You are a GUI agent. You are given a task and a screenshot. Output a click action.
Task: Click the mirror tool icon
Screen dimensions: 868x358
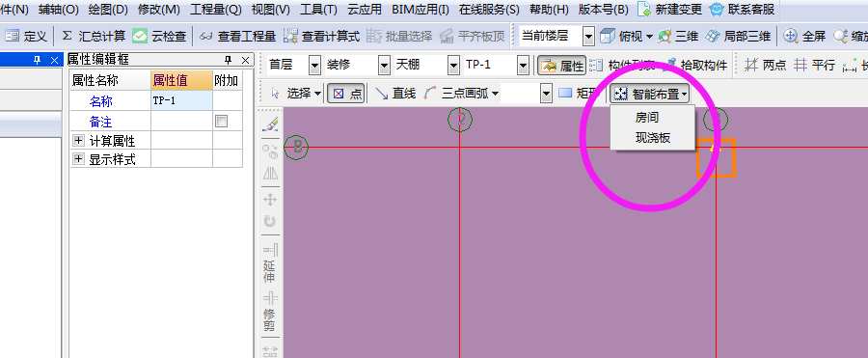click(x=270, y=174)
